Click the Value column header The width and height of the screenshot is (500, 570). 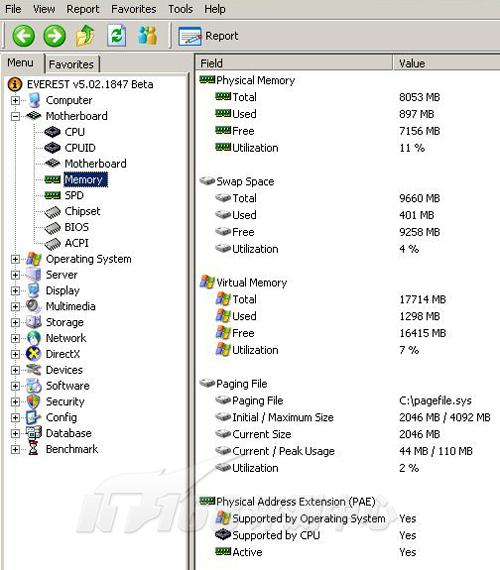(447, 63)
